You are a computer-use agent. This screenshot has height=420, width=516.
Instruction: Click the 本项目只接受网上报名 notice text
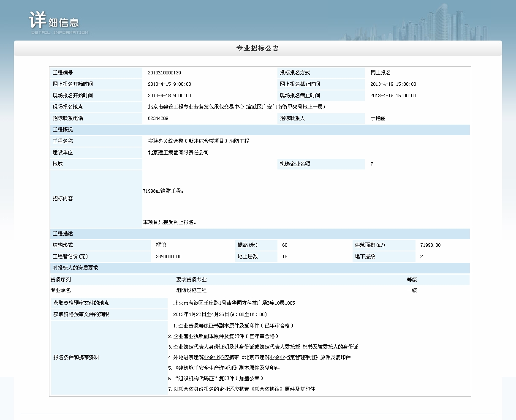click(x=169, y=222)
